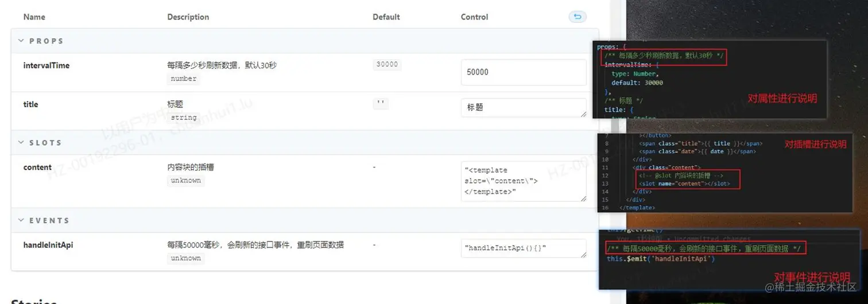Collapse the EVENTS section
Screen dimensions: 868x304
(x=21, y=220)
